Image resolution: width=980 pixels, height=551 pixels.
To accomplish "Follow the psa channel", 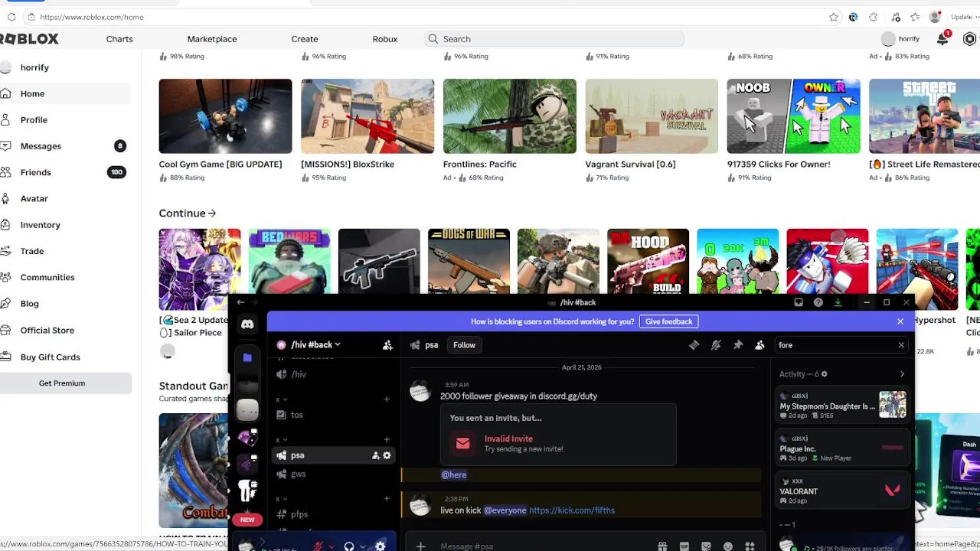I will point(464,345).
